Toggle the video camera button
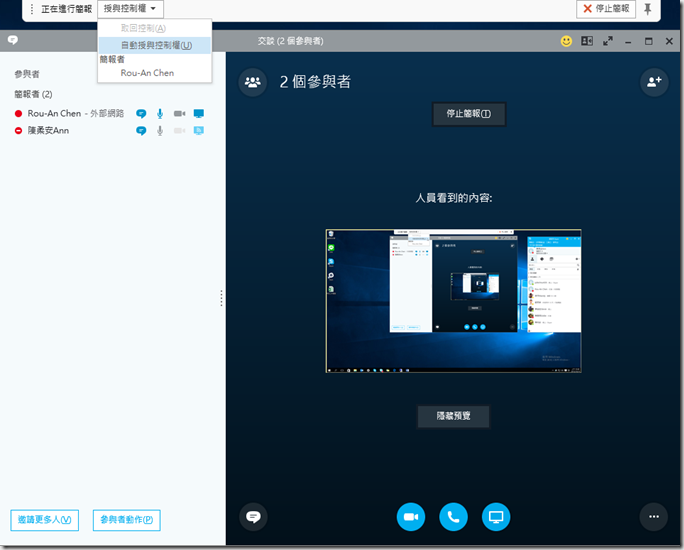Screen dimensions: 684x550 pyautogui.click(x=410, y=516)
